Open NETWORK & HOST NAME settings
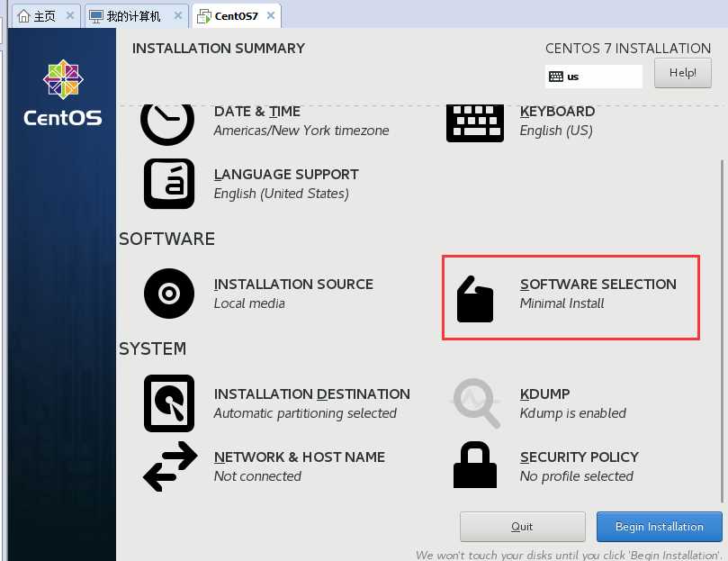 tap(300, 457)
